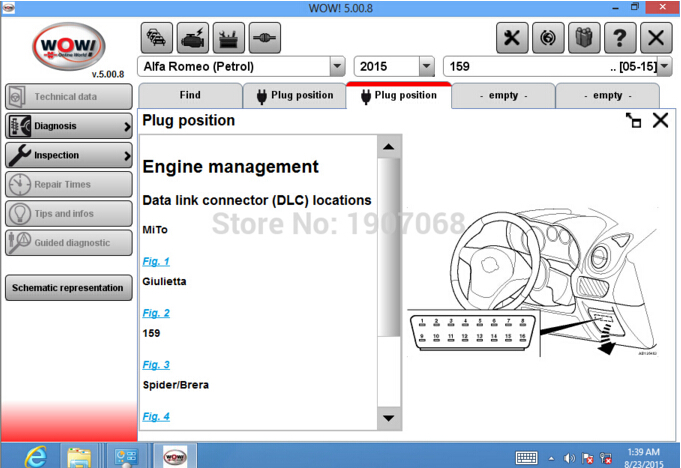Click the Spider/Brera text entry
Screen dimensions: 681x468
(175, 385)
